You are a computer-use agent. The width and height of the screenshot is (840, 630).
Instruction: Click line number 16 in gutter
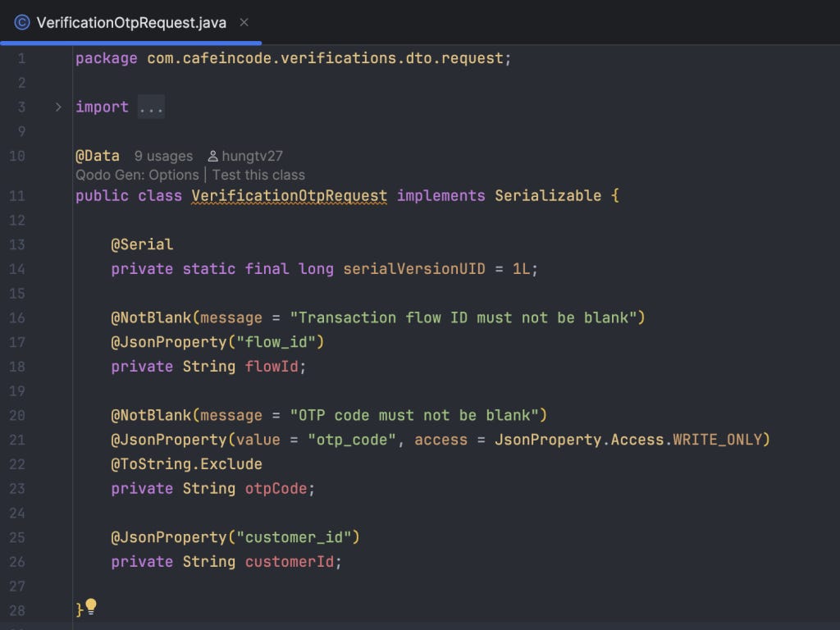[x=17, y=317]
